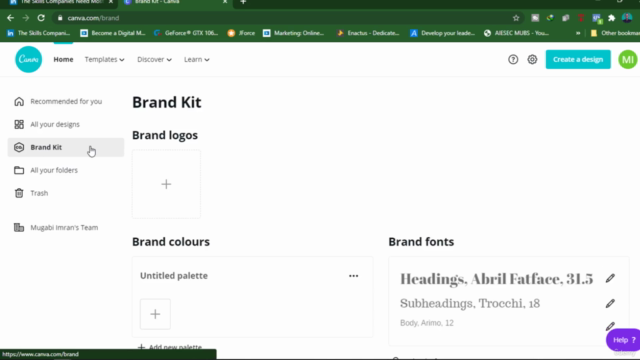The image size is (640, 360).
Task: Click the Body, Arimo, 12 text
Action: [427, 323]
